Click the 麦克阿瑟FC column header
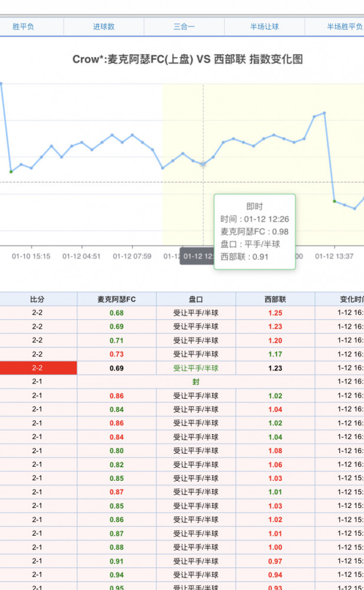The image size is (364, 590). [x=117, y=300]
